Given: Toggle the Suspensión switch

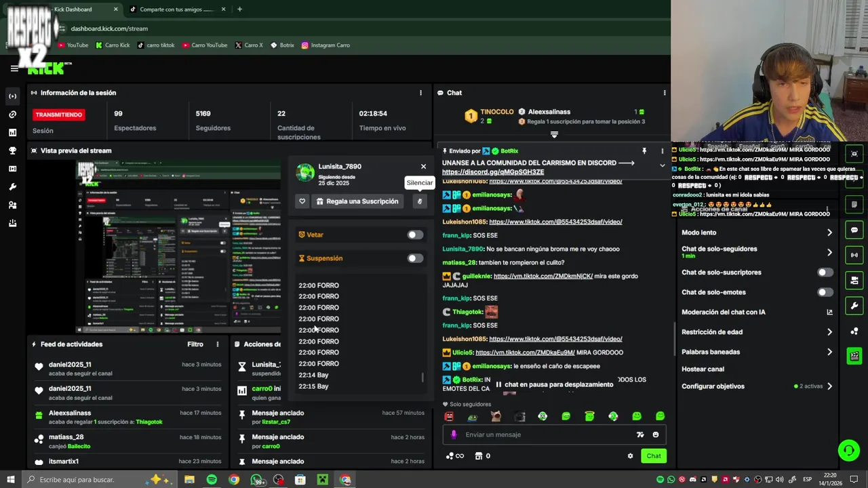Looking at the screenshot, I should [415, 258].
